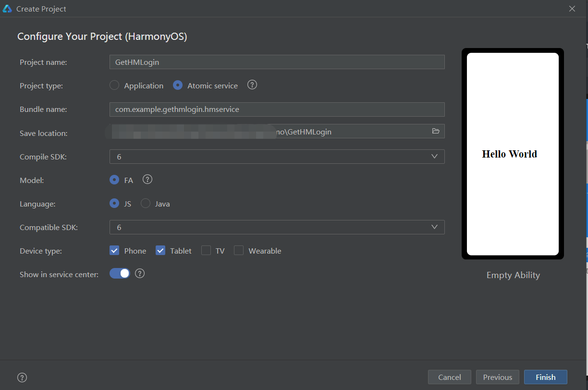Click the Project name input field
This screenshot has width=588, height=390.
coord(277,61)
